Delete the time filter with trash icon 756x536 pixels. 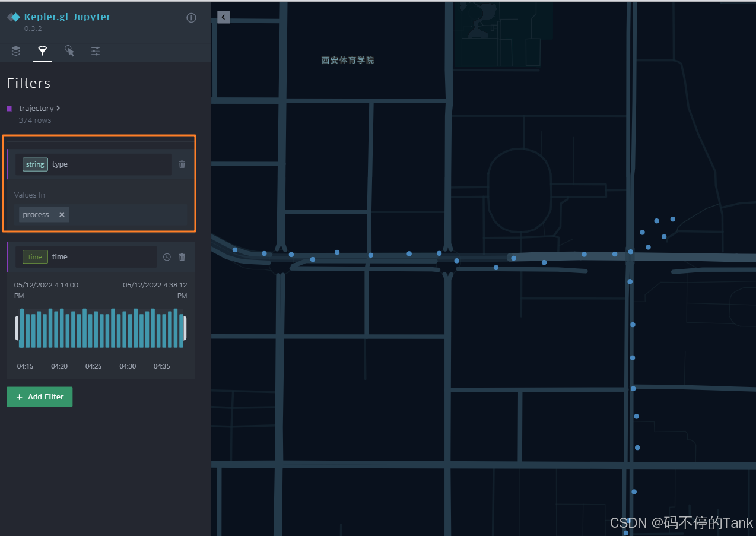pos(182,256)
